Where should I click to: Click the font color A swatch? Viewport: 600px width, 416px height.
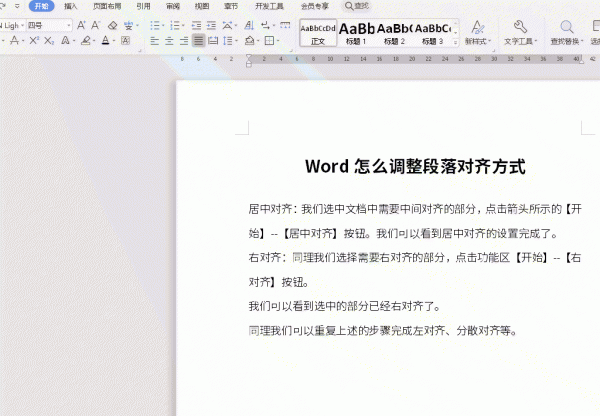coord(106,40)
